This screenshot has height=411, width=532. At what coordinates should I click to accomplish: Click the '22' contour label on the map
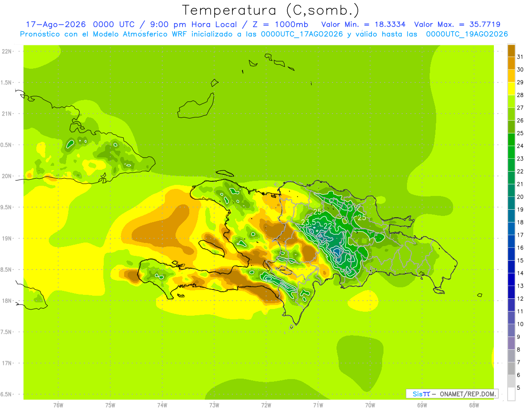[x=328, y=226]
